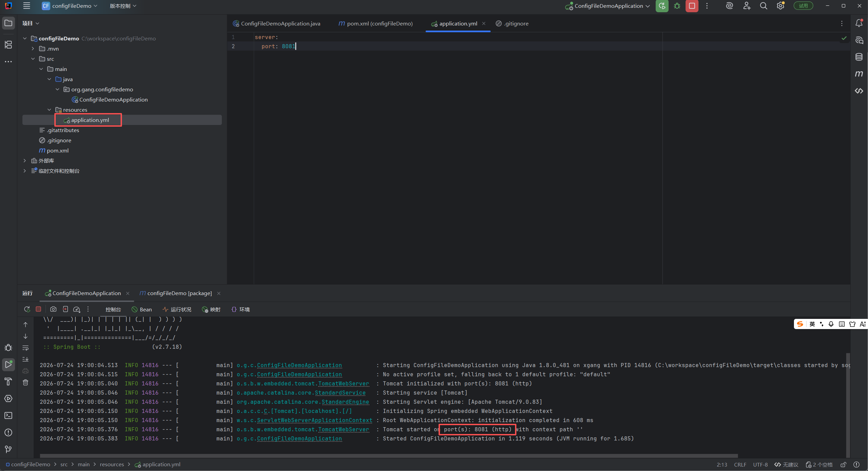The image size is (868, 471).
Task: Collapse the src folder
Action: click(33, 59)
